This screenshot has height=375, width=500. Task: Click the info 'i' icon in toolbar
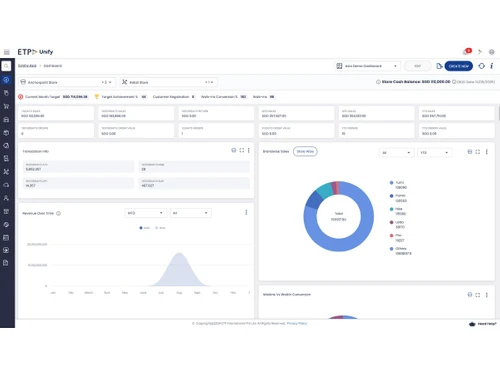coord(492,66)
